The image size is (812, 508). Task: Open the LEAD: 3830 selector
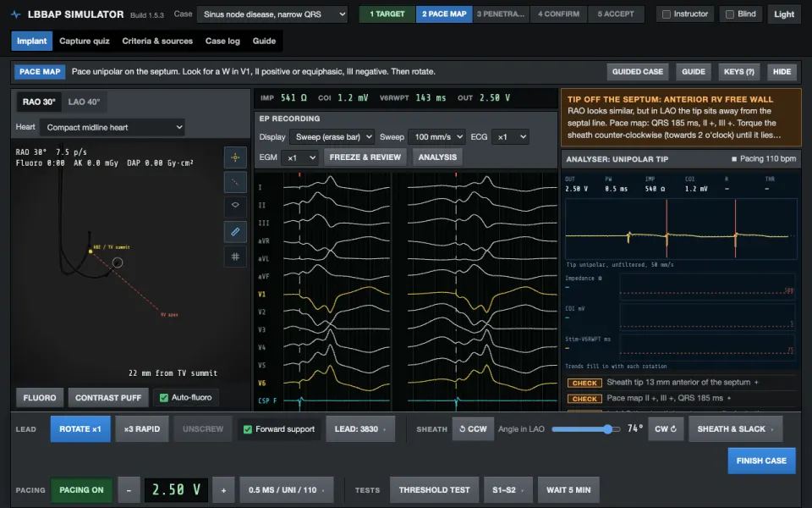[x=360, y=429]
